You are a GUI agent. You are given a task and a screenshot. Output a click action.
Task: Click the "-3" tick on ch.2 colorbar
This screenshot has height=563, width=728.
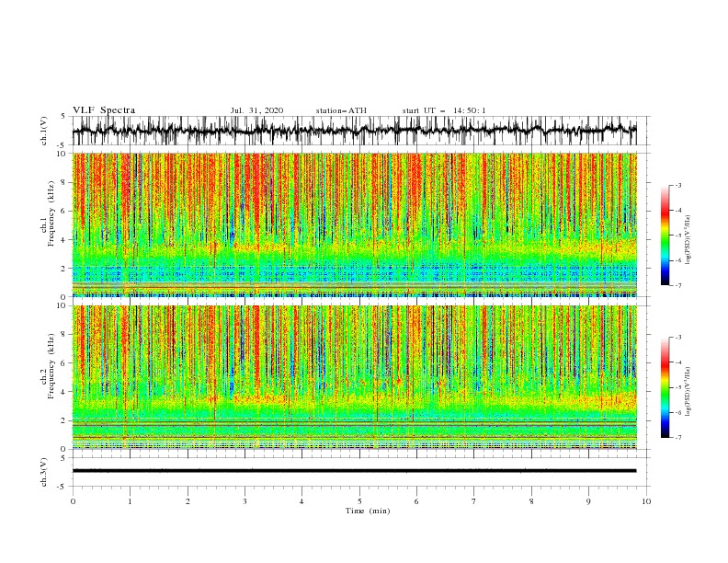tap(677, 338)
